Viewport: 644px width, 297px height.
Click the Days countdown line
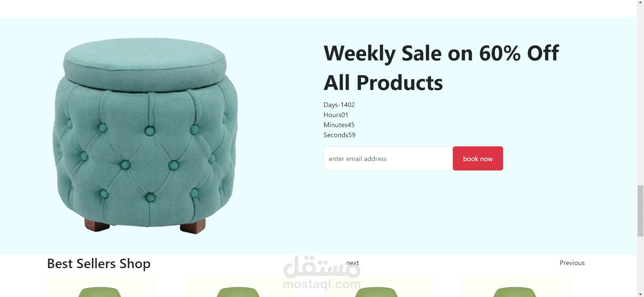click(339, 105)
